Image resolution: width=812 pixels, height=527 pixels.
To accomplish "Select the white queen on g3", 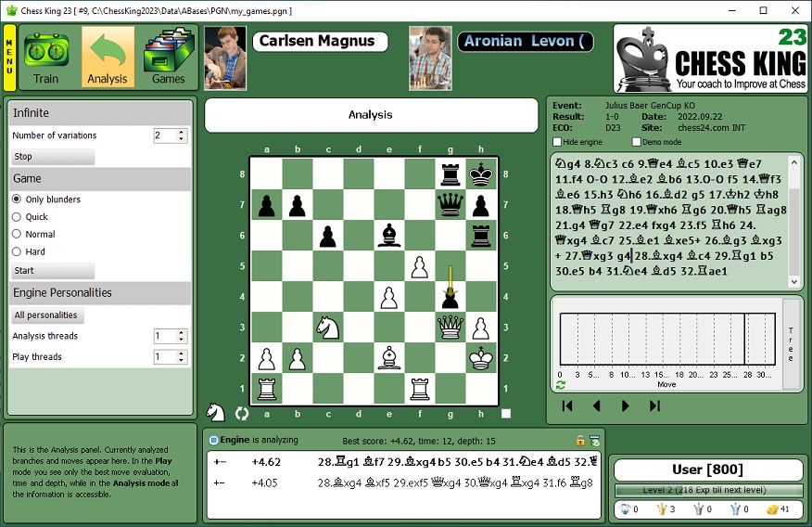I will point(450,327).
